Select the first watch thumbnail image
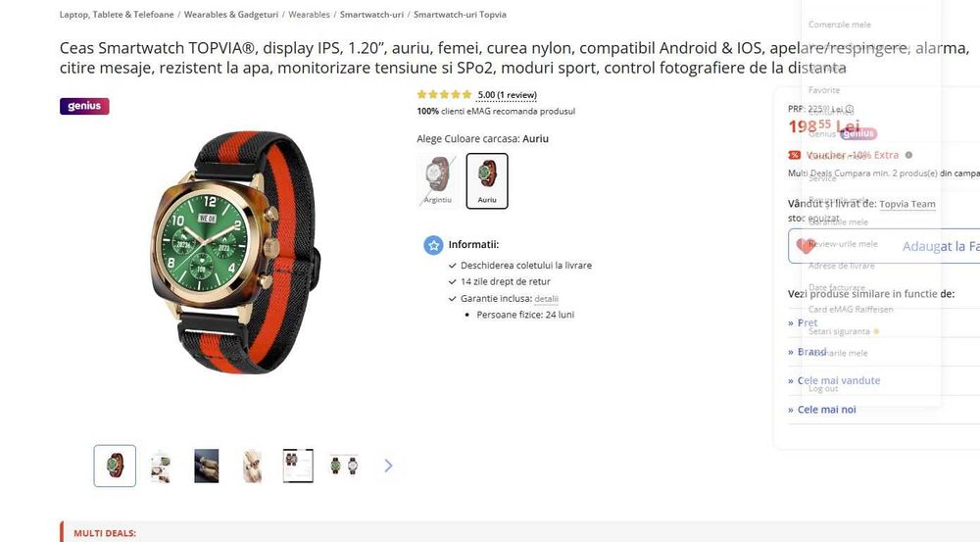The width and height of the screenshot is (980, 542). tap(115, 466)
